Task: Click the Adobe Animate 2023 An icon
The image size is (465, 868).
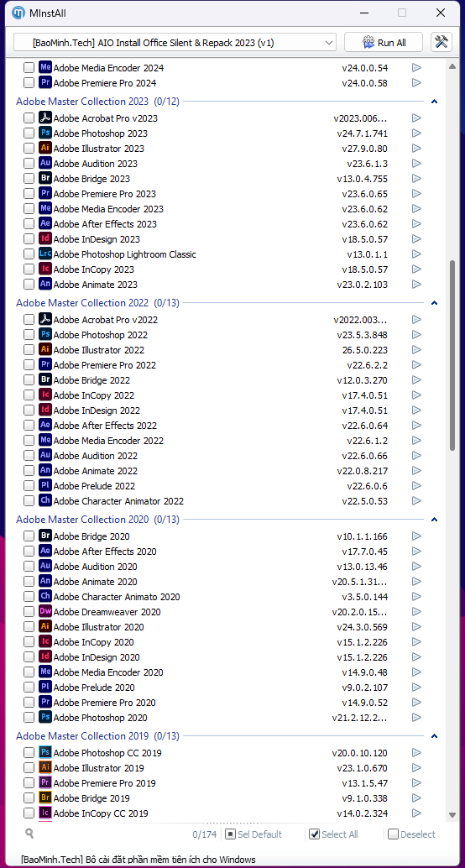Action: pos(45,285)
